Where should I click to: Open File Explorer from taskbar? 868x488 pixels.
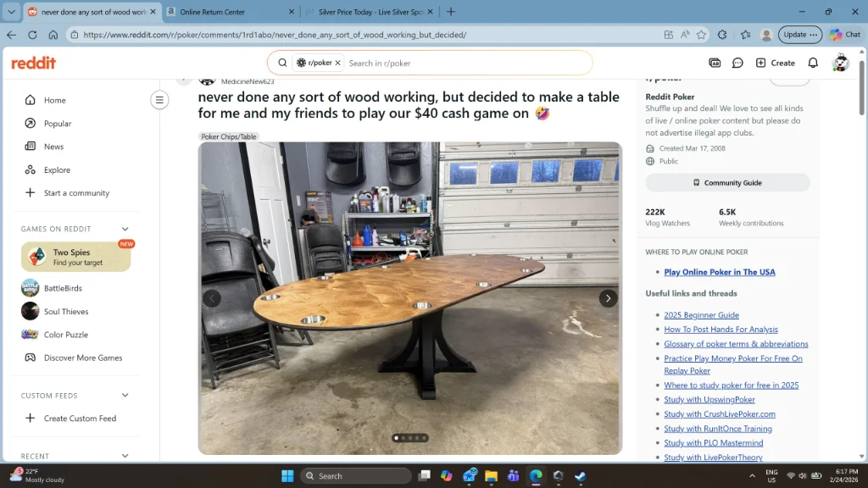click(491, 476)
